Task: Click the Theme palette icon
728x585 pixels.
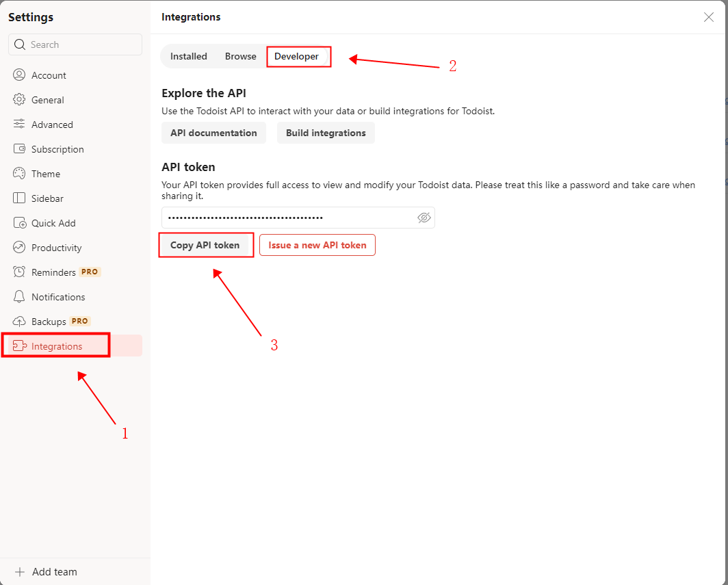Action: pos(19,174)
